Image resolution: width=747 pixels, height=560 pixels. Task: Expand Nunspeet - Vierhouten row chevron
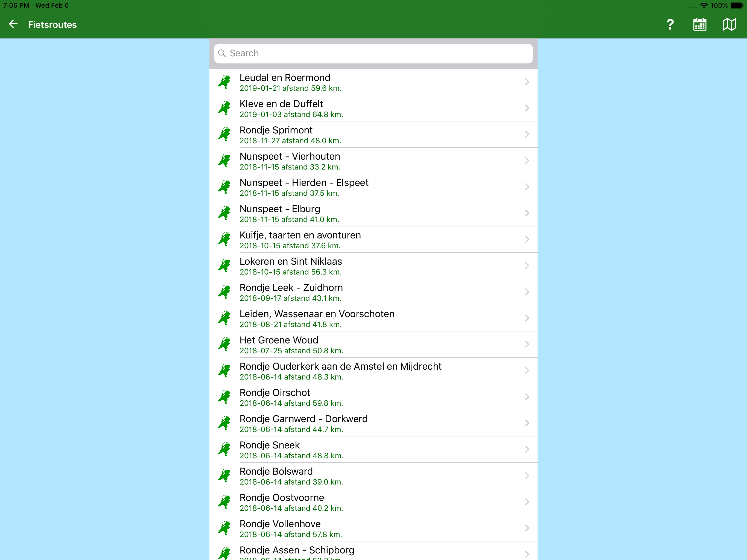point(526,161)
